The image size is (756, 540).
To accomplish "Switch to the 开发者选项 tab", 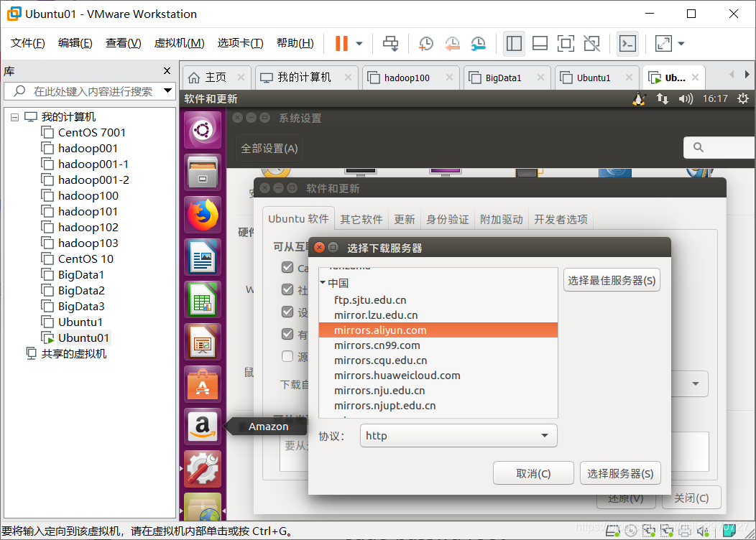I will (561, 219).
